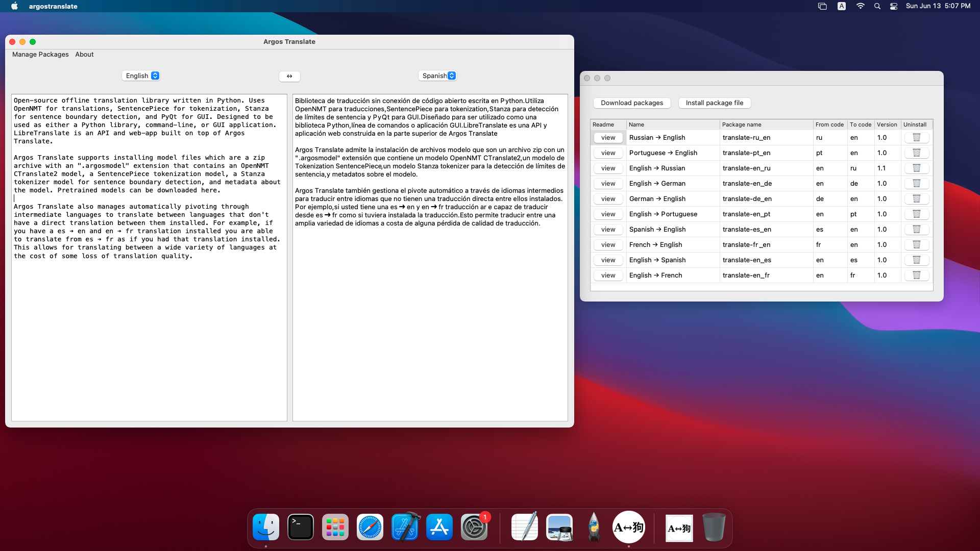The image size is (980, 551).
Task: View readme for English → German
Action: coord(608,184)
